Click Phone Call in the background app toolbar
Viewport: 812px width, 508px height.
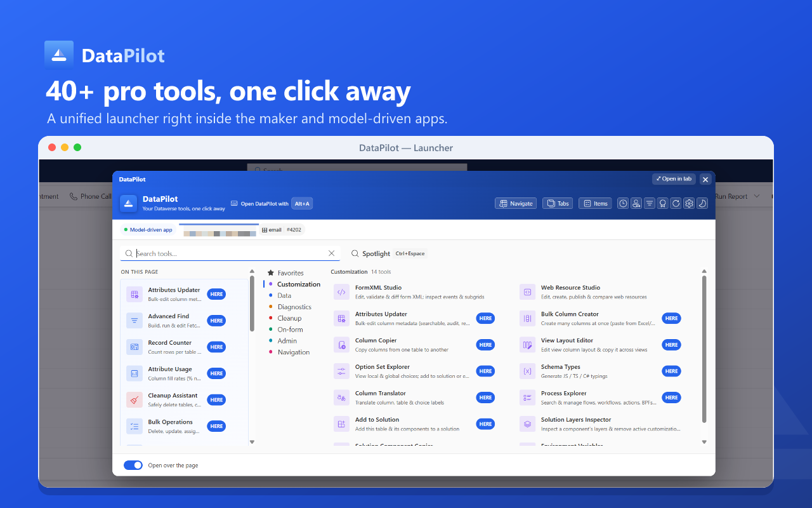pyautogui.click(x=91, y=197)
